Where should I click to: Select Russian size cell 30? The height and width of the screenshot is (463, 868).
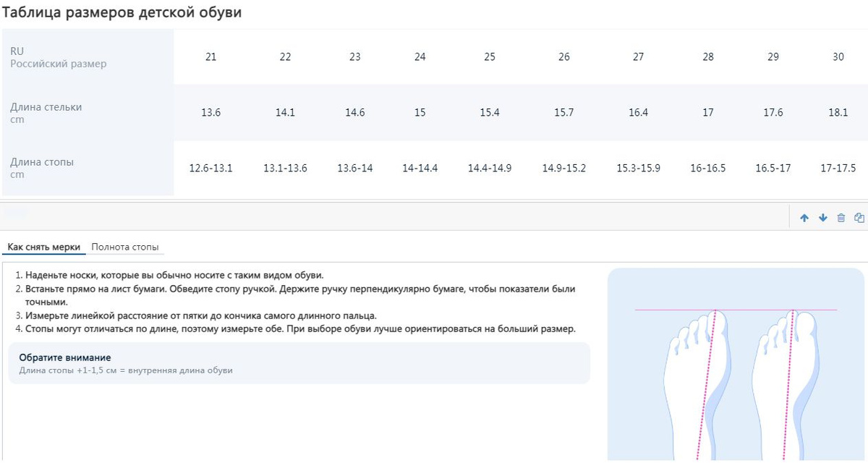coord(838,57)
